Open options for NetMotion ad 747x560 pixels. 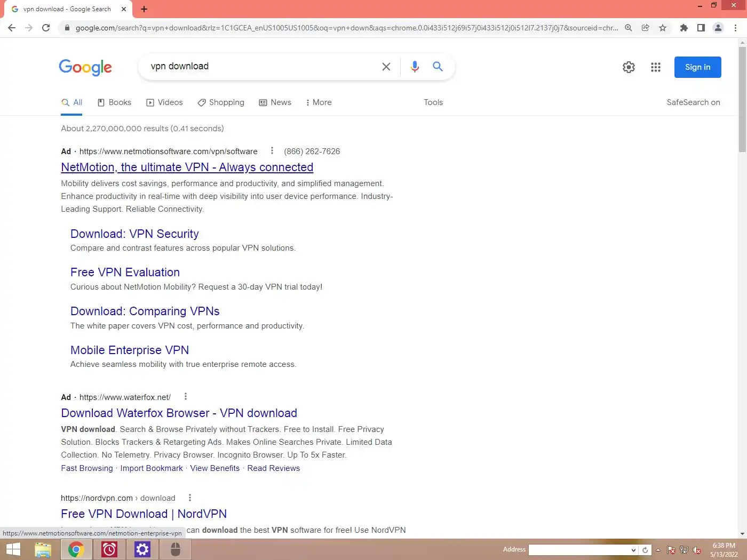pos(272,151)
